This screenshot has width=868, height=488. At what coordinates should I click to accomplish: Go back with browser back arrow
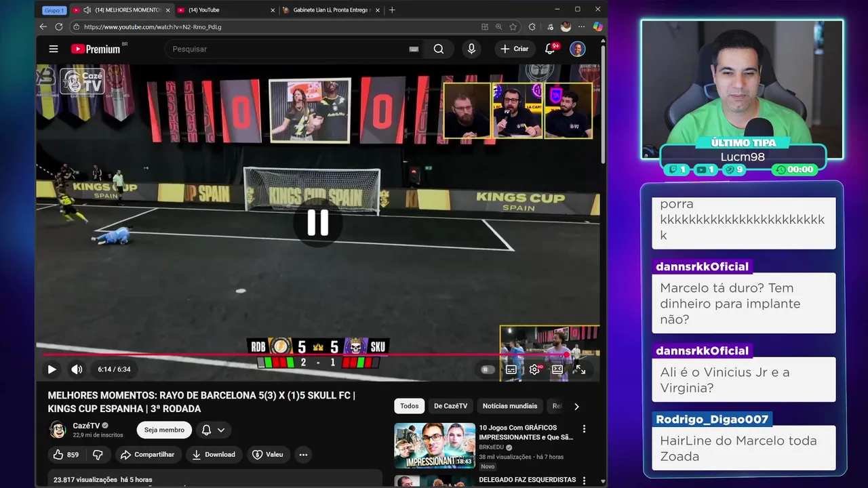(x=43, y=26)
